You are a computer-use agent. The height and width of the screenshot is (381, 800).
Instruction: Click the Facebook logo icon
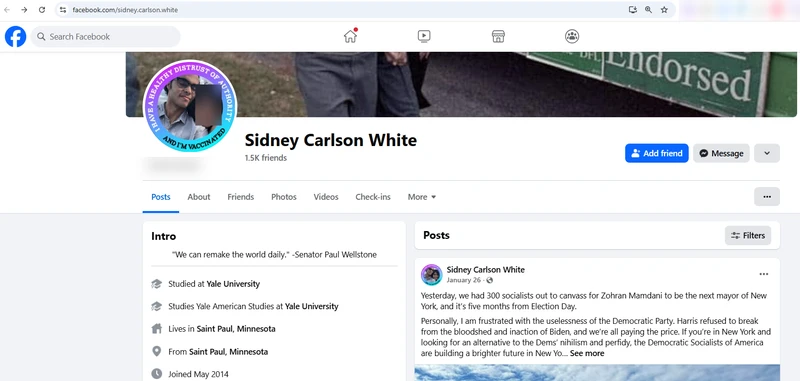[15, 37]
